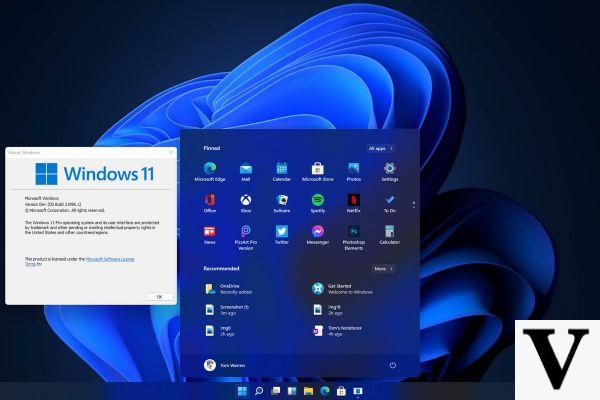
Task: Open the recommended OneDrive item
Action: tap(229, 289)
